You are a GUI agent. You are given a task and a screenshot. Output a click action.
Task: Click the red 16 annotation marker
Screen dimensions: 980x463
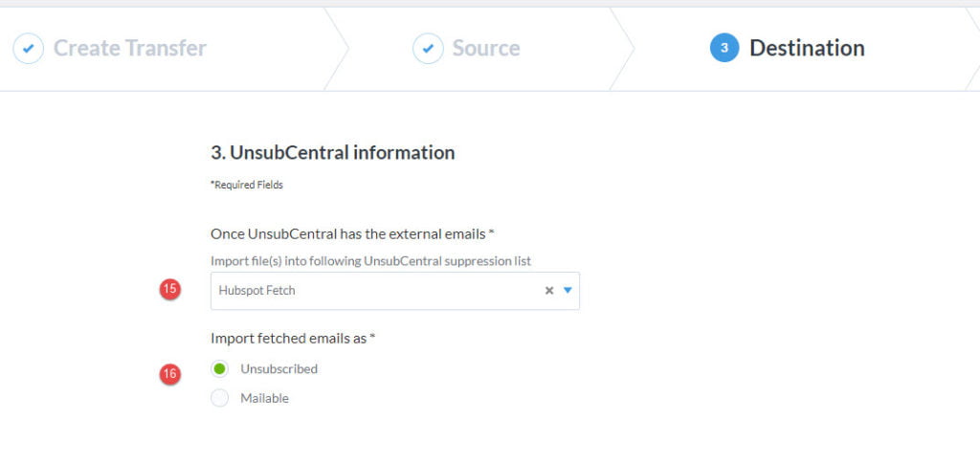click(x=170, y=374)
